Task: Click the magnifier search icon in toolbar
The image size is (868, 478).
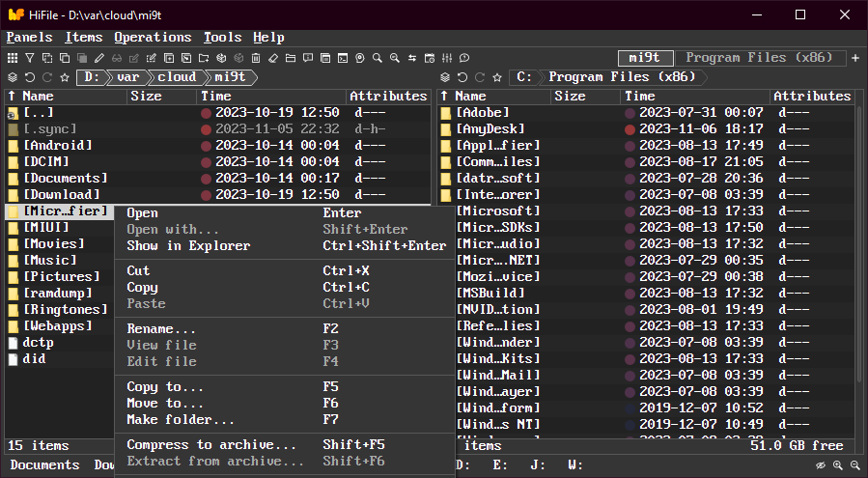Action: (378, 58)
